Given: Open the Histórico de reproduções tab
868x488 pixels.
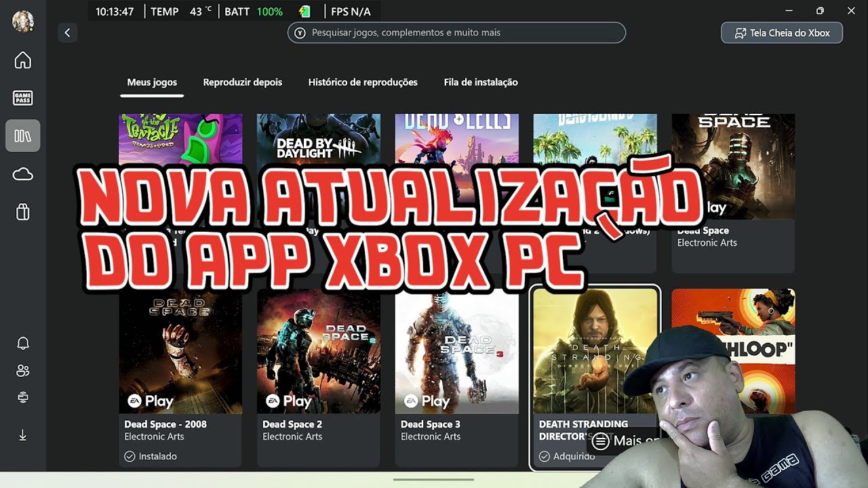Looking at the screenshot, I should pos(363,82).
